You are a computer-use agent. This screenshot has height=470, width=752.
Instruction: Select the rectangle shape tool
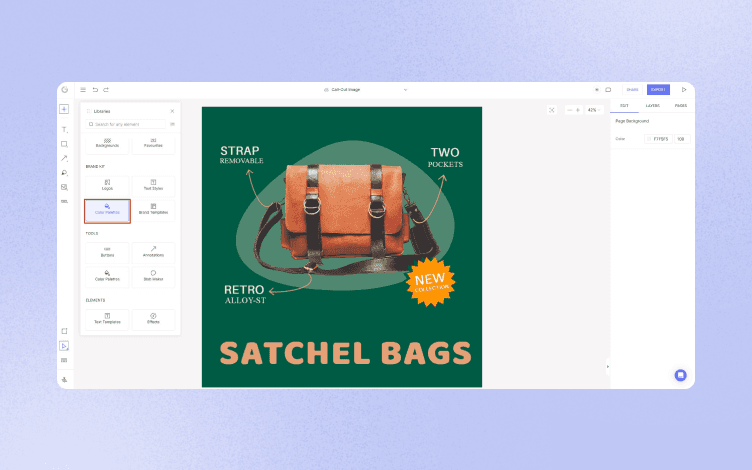pos(64,144)
